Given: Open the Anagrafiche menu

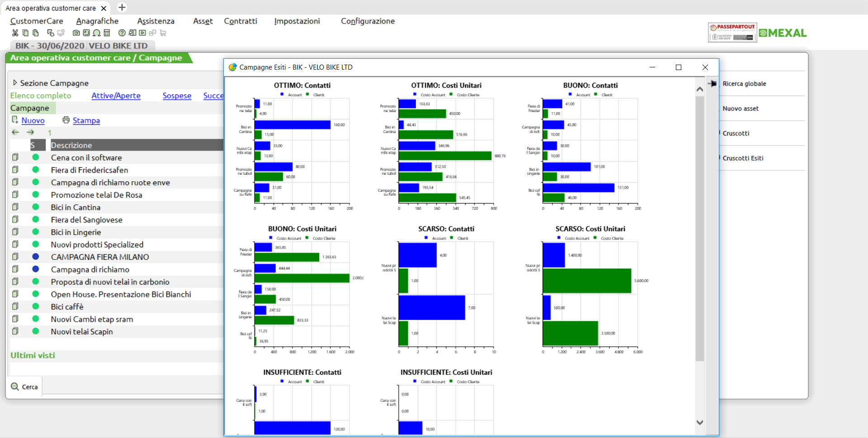Looking at the screenshot, I should (97, 21).
